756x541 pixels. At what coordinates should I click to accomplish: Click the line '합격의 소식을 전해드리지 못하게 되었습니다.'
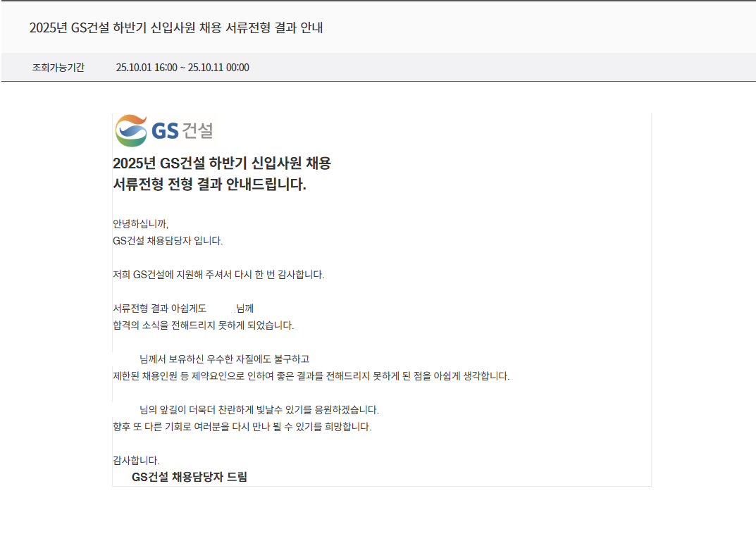(x=204, y=325)
